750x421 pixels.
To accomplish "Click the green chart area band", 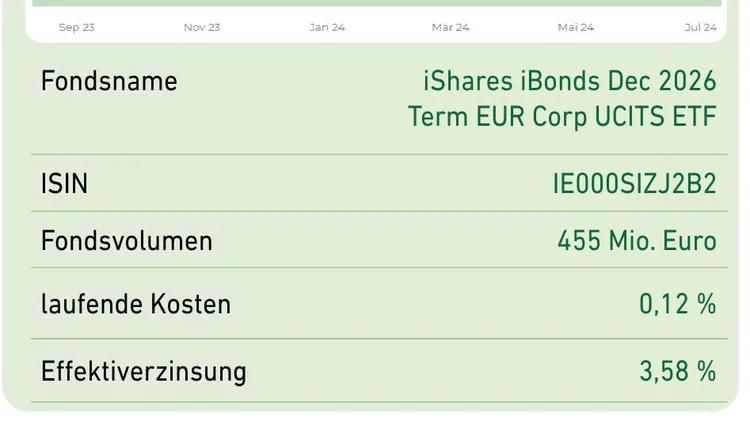I will (376, 3).
